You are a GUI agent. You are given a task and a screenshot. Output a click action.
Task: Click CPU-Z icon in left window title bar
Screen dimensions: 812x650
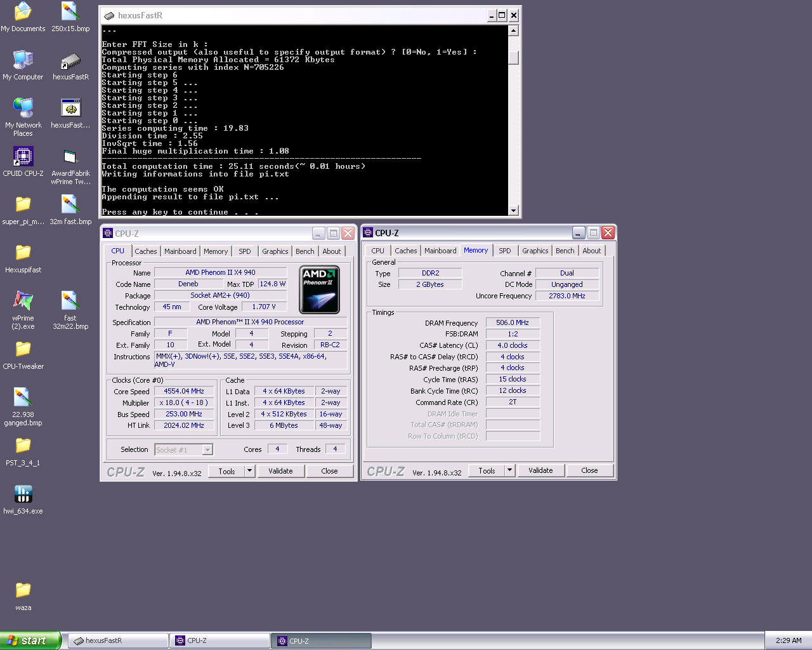point(108,233)
